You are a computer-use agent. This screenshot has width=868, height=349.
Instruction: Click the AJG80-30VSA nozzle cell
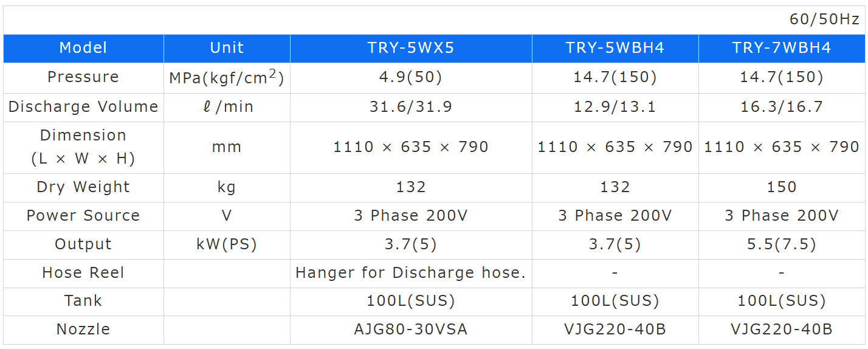[x=411, y=330]
